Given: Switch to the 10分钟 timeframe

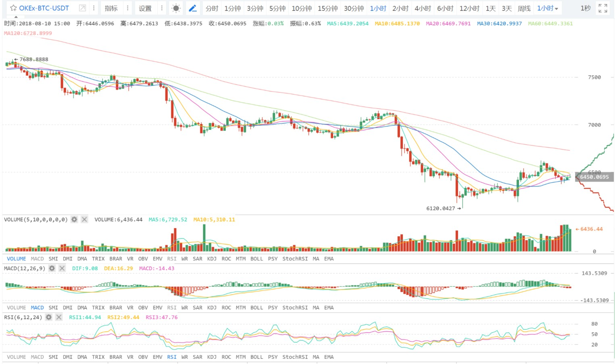Looking at the screenshot, I should (302, 8).
